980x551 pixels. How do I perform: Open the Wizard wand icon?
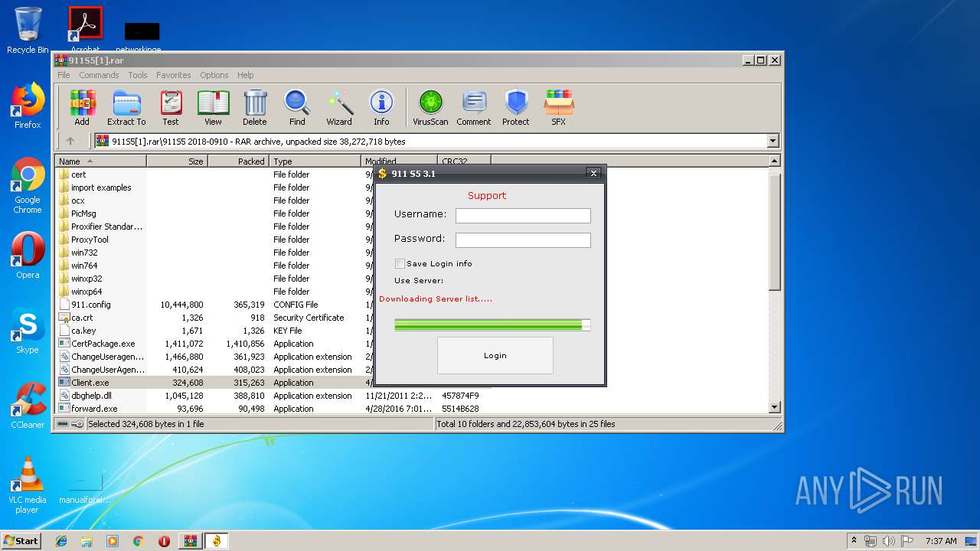click(x=339, y=107)
